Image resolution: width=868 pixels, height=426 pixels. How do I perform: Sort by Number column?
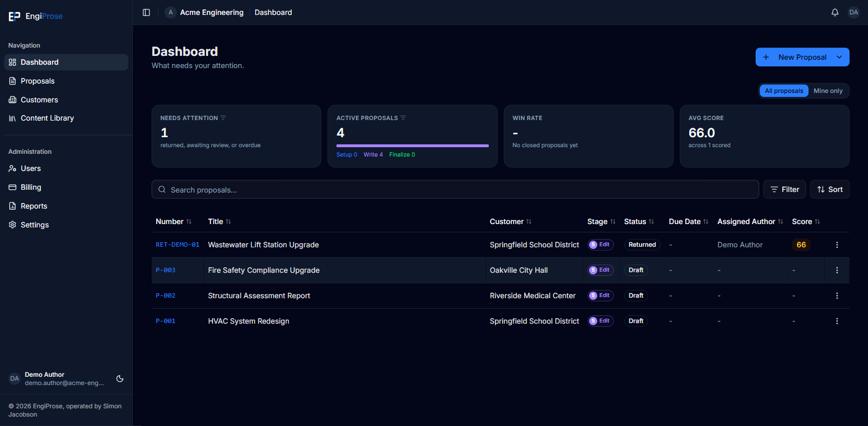174,221
